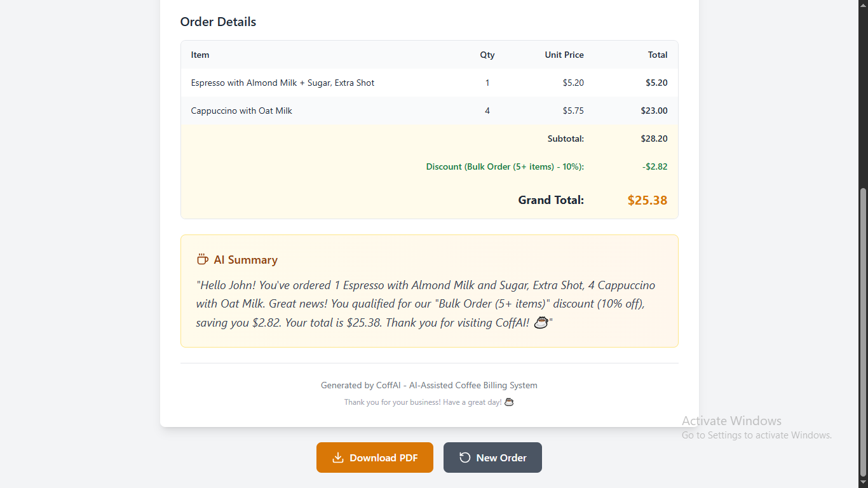Click the download arrow icon on the PDF button

338,457
